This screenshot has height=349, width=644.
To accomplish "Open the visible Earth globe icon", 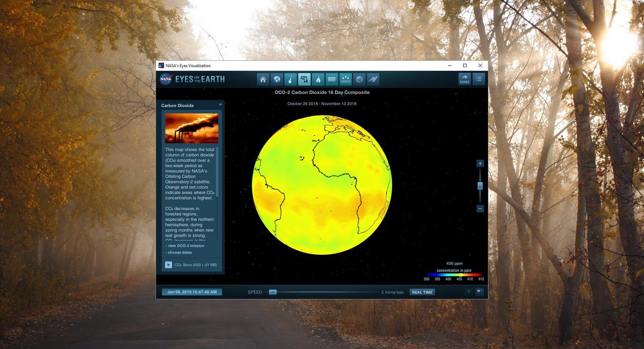I will [x=277, y=79].
